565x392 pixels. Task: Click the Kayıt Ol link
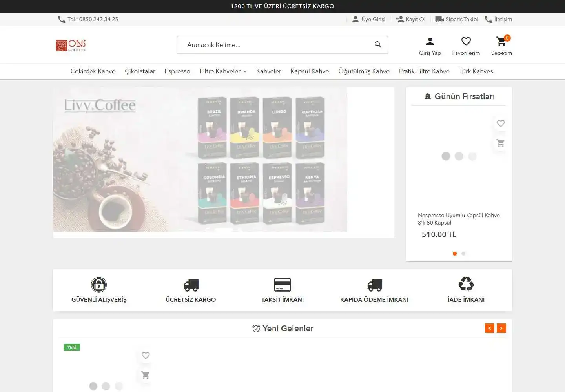pyautogui.click(x=416, y=19)
